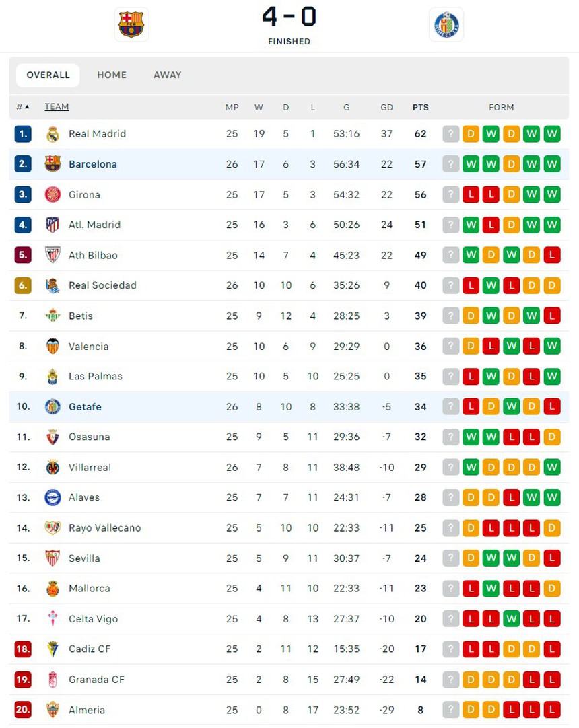
Task: Switch to the AWAY tab
Action: [x=167, y=75]
